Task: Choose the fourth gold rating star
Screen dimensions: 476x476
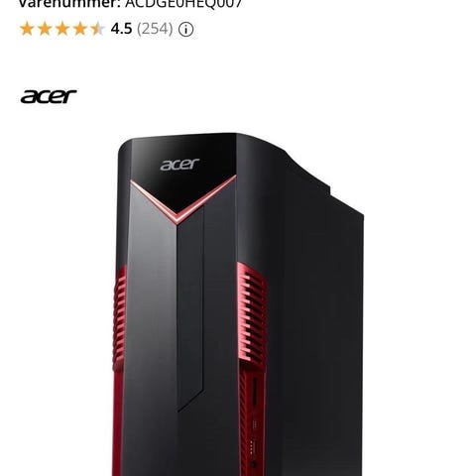Action: tap(80, 29)
